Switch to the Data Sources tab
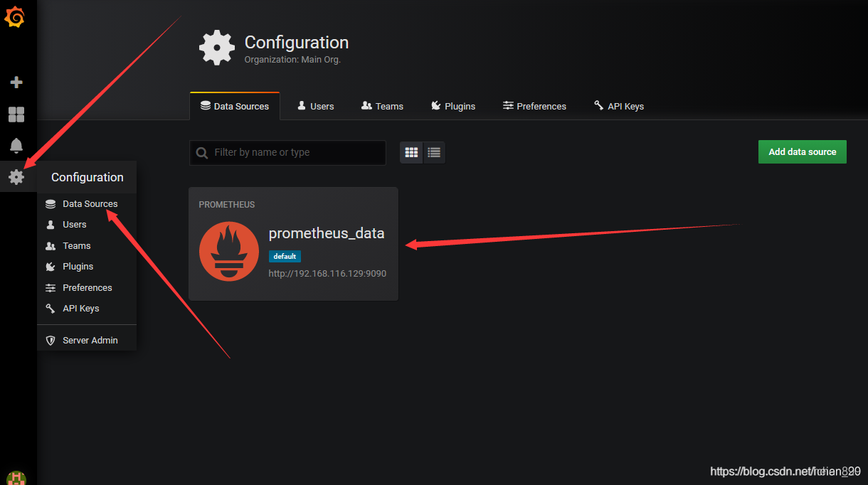The height and width of the screenshot is (485, 868). pos(235,106)
